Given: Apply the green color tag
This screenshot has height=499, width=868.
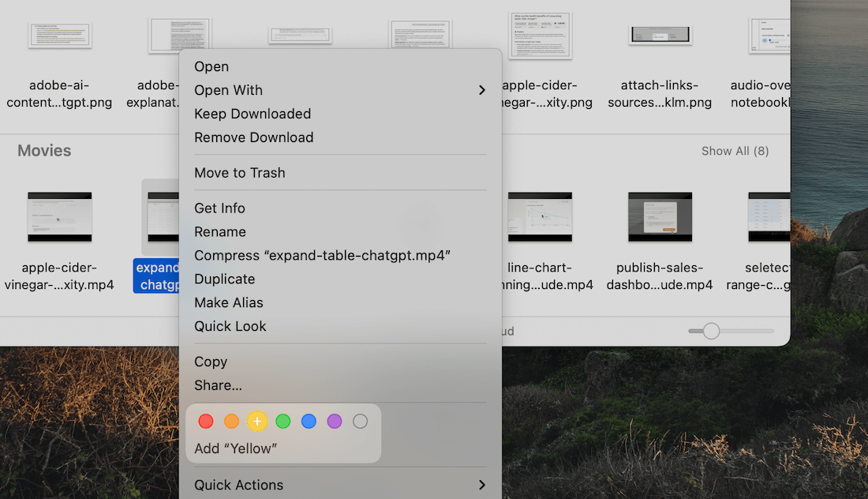Looking at the screenshot, I should [283, 422].
